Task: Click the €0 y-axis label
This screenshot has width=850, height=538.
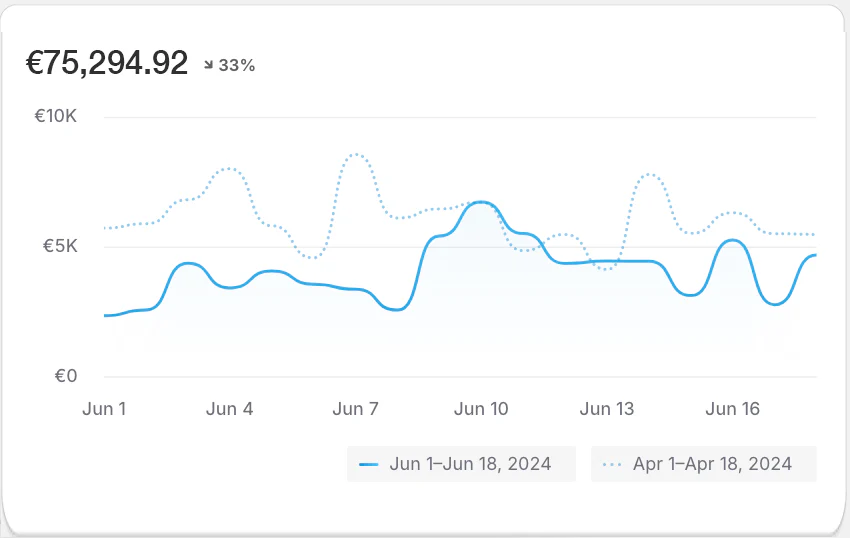Action: (66, 376)
